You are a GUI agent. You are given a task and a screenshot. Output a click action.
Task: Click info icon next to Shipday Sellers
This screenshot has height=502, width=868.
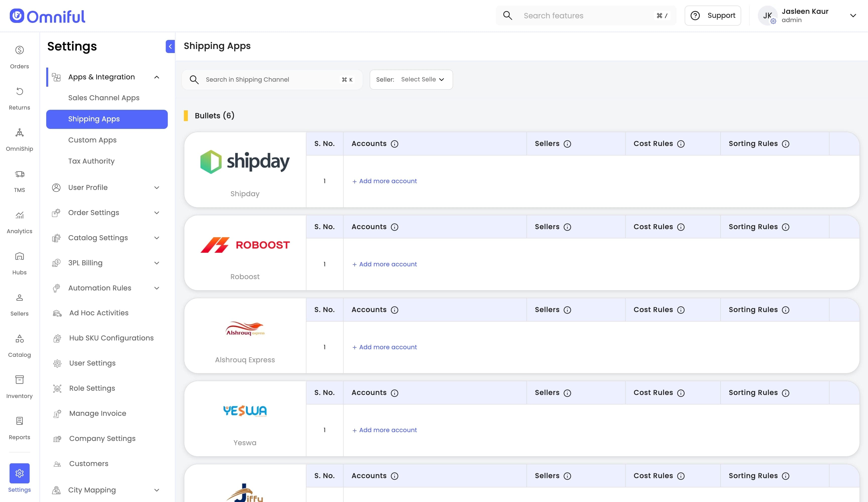point(567,144)
